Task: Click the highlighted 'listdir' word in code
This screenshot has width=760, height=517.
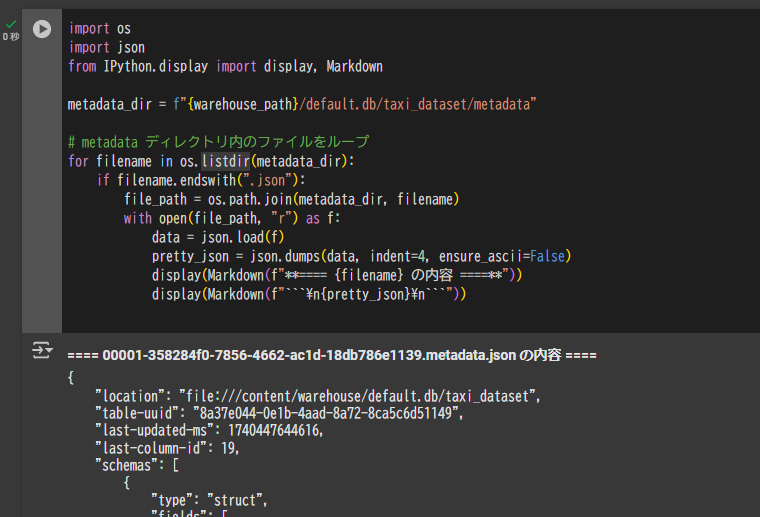Action: coord(226,161)
